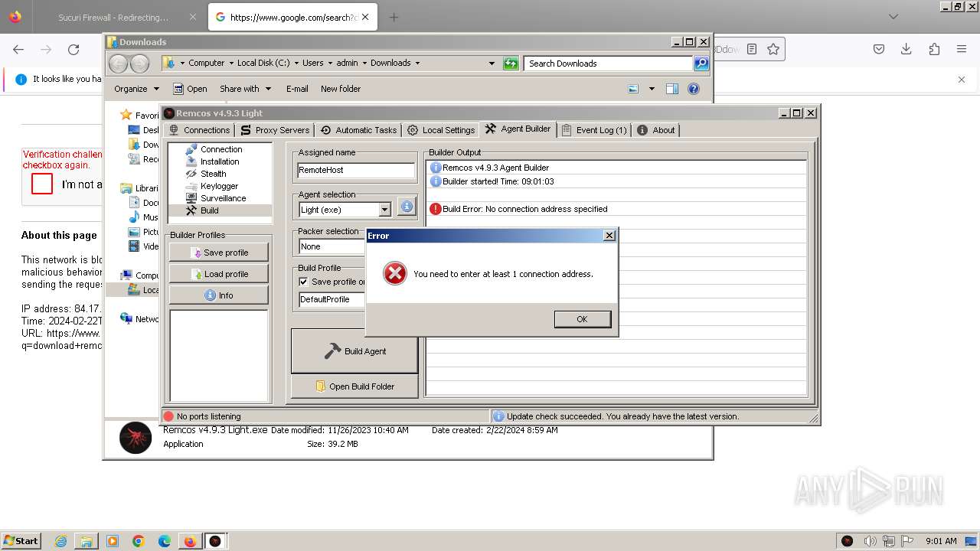Click OK in the Error dialog
The image size is (980, 551).
point(583,319)
